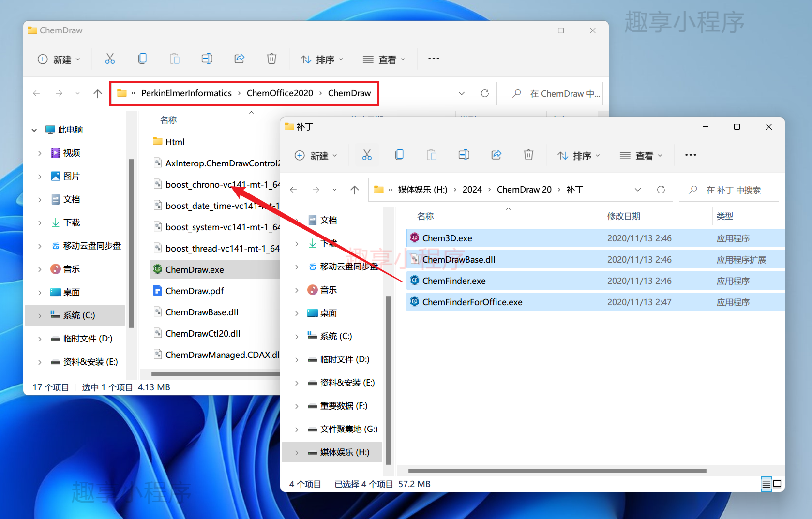
Task: Open 排序 sort dropdown in ChemDraw window
Action: pos(322,59)
